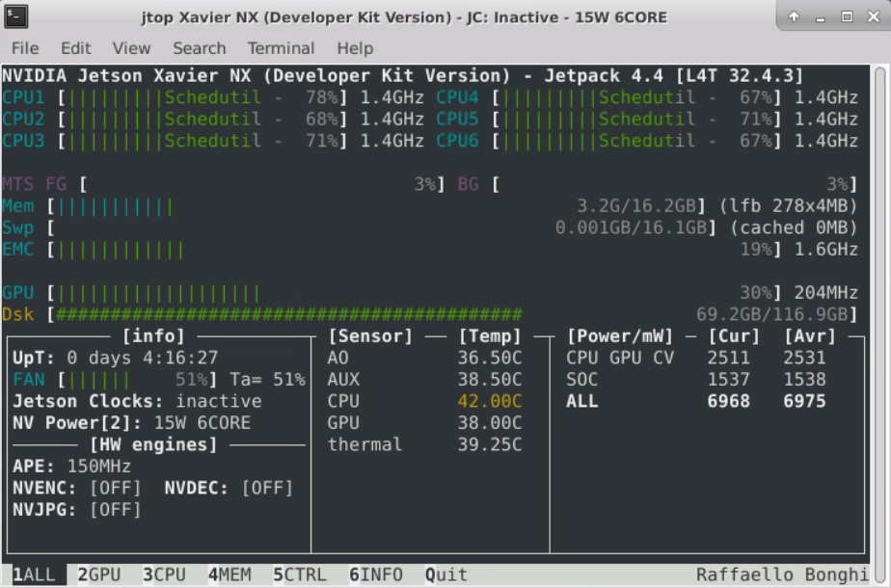Click the AUX temperature 38.50C

click(x=489, y=380)
